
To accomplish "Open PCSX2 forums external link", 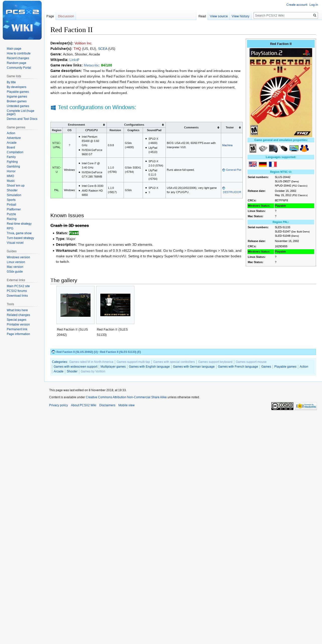I will coord(17,291).
